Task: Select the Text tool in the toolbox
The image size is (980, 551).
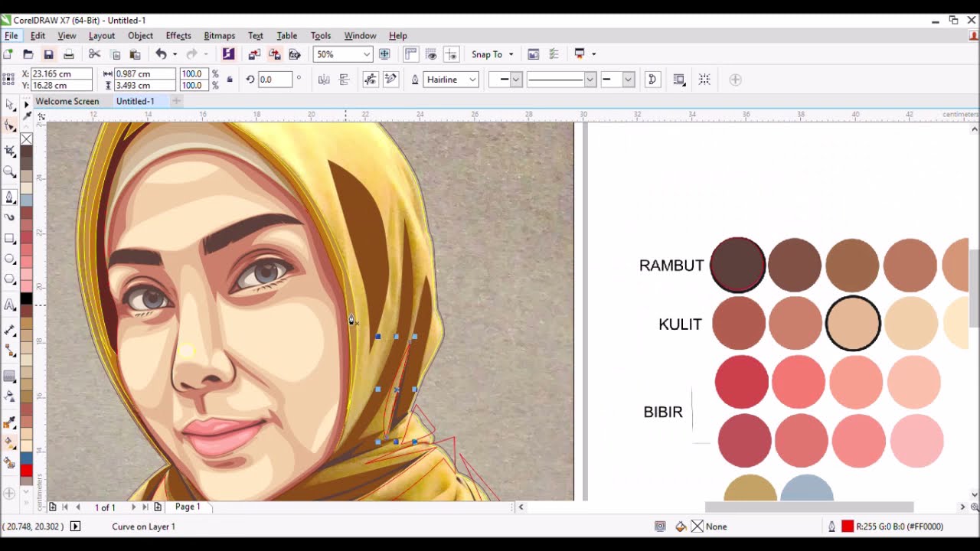Action: 9,305
